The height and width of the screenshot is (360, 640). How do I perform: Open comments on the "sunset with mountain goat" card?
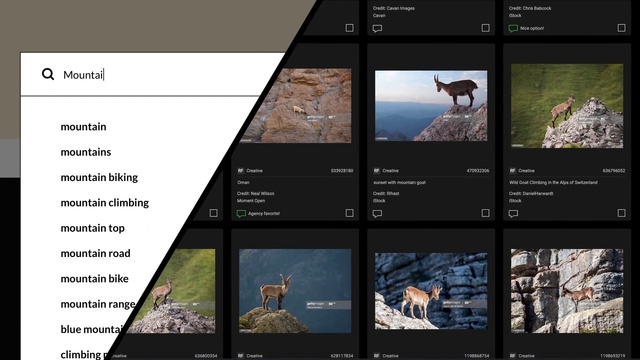(x=377, y=213)
